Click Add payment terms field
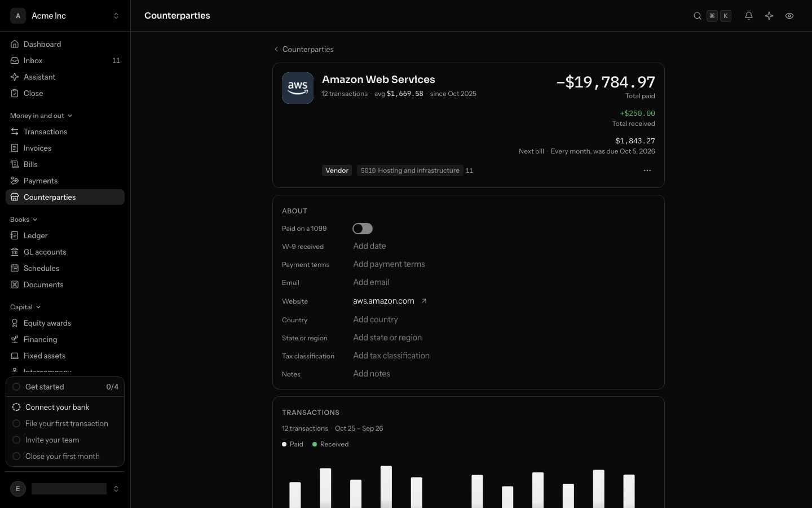This screenshot has height=508, width=812. coord(389,264)
